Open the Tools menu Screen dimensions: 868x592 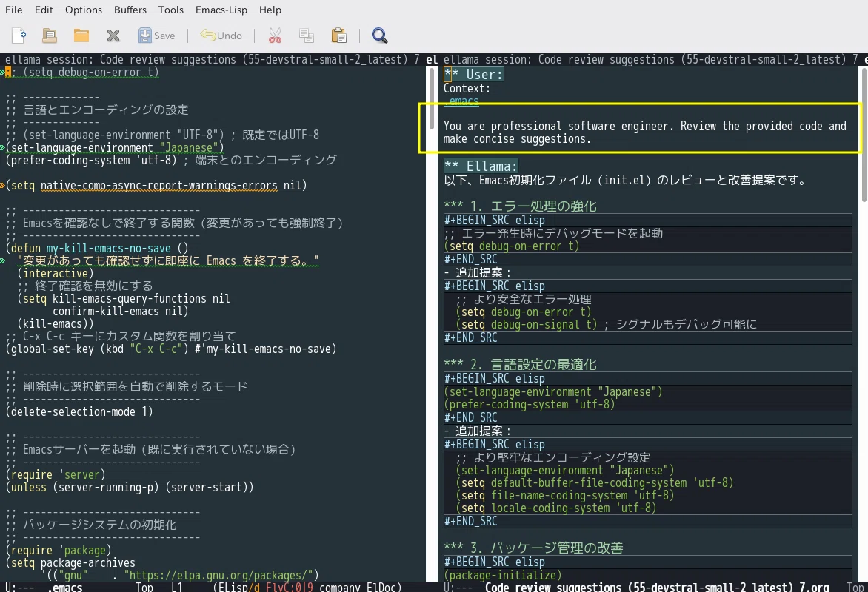click(170, 10)
